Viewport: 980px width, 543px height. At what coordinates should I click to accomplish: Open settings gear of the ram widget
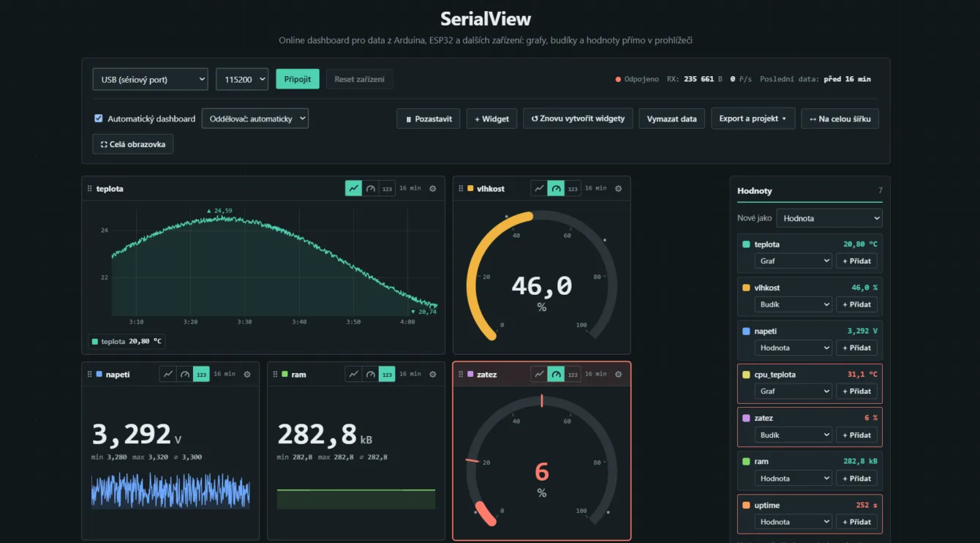[x=433, y=375]
